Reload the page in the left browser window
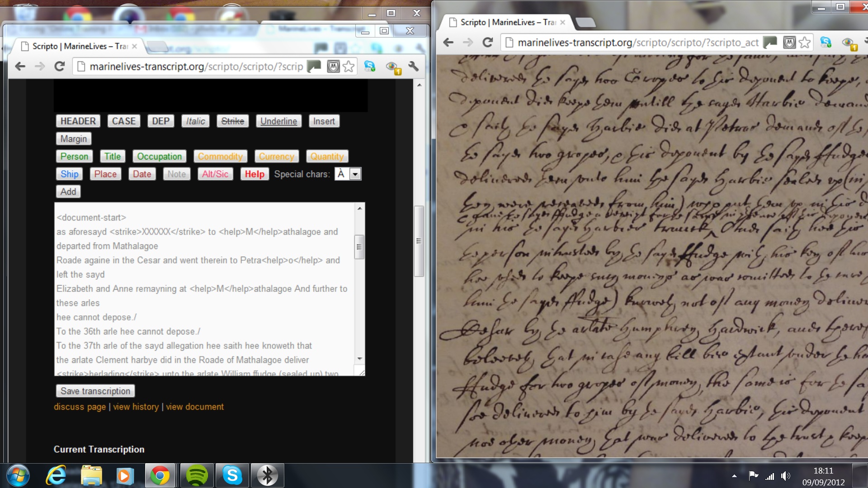The image size is (868, 488). (60, 66)
